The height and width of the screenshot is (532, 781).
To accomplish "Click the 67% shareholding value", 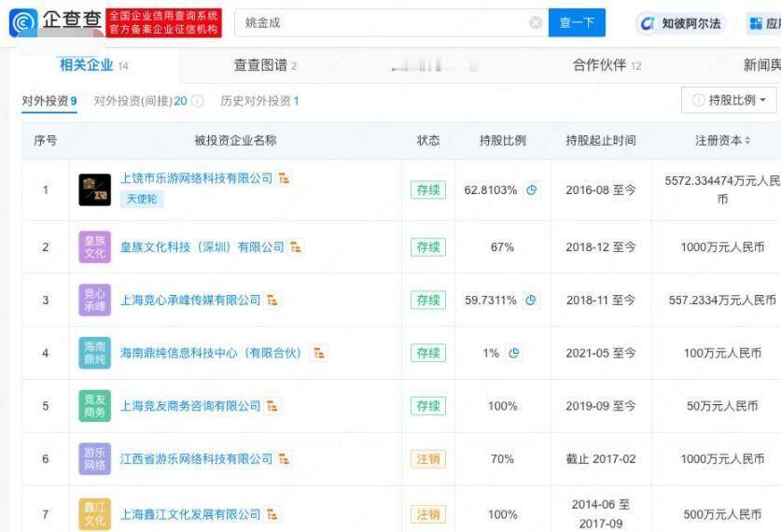I will click(x=502, y=247).
